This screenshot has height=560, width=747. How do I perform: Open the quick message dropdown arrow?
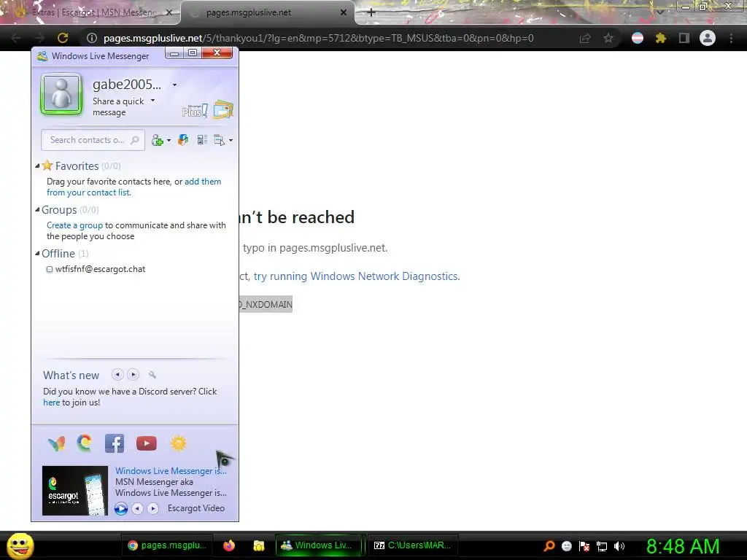[x=153, y=101]
